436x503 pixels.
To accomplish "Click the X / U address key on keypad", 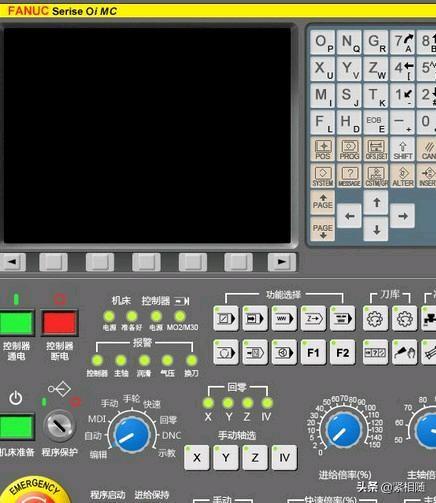I will pyautogui.click(x=323, y=69).
